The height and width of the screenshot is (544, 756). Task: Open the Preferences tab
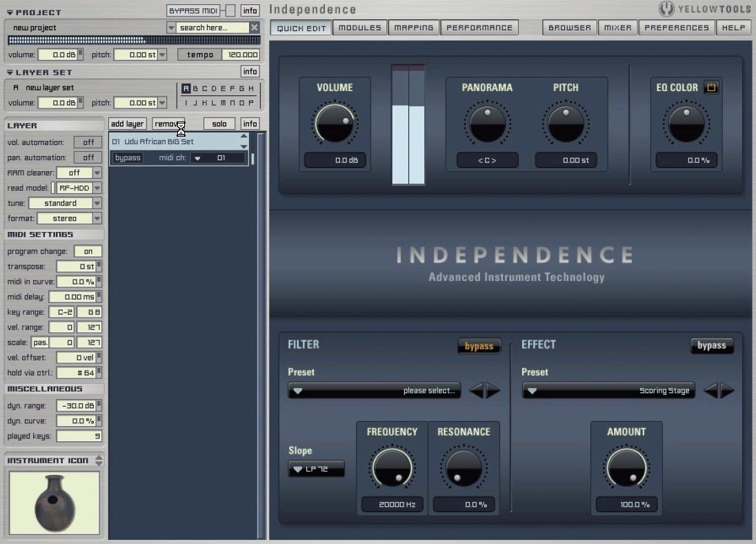click(x=677, y=28)
